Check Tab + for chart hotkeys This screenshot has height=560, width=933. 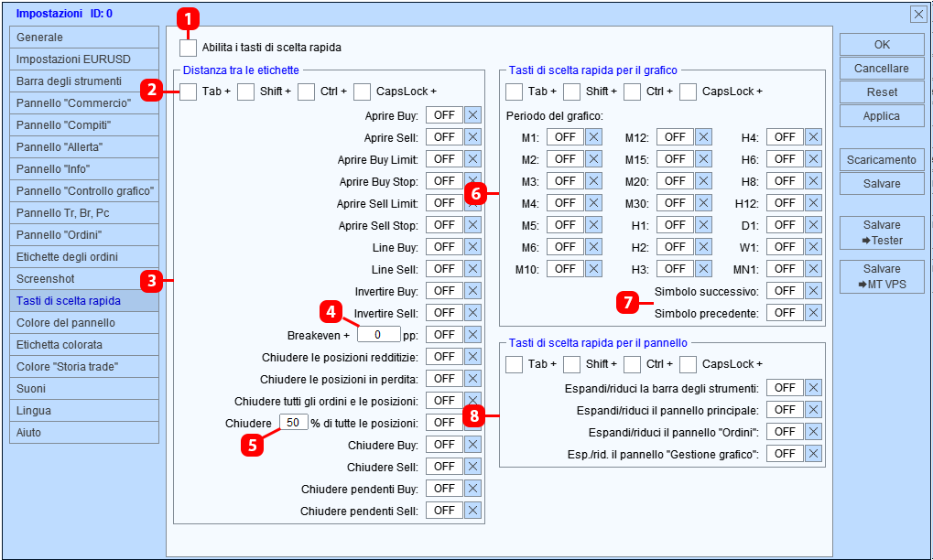pos(514,92)
